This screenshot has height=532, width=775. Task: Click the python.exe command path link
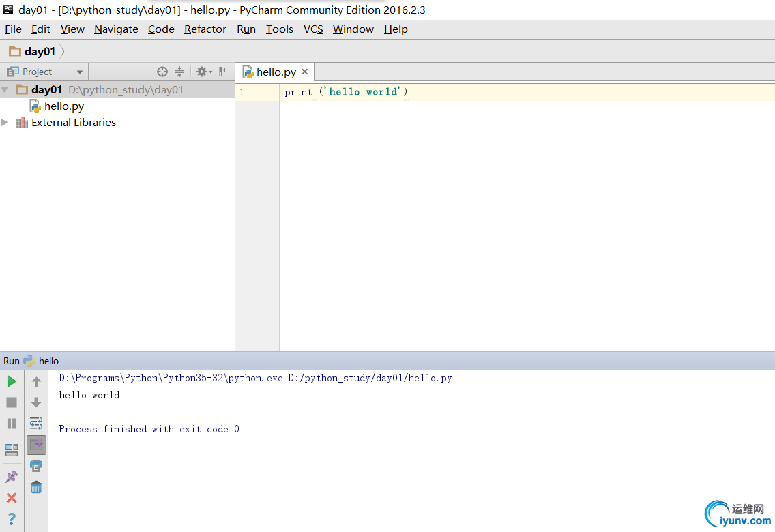pyautogui.click(x=255, y=378)
